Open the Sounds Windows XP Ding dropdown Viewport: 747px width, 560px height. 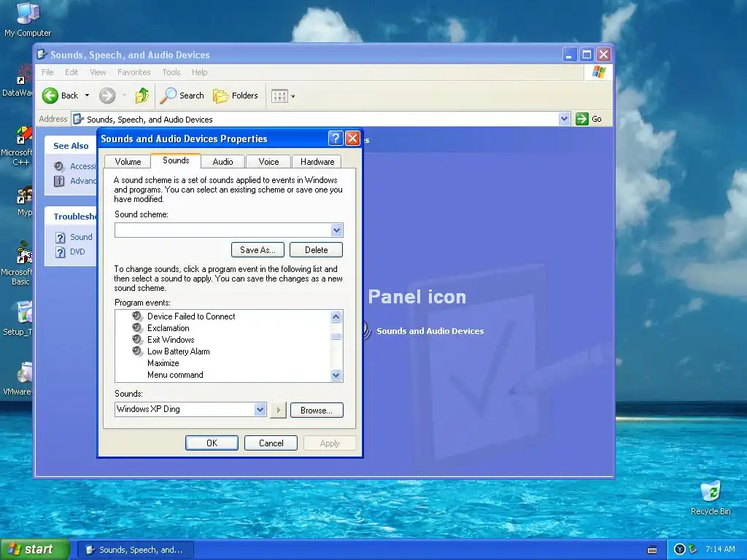point(260,409)
